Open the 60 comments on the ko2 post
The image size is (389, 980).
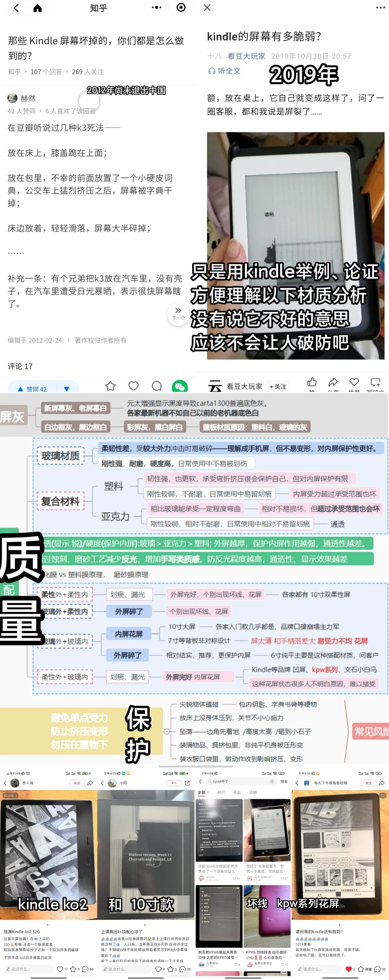tap(88, 969)
